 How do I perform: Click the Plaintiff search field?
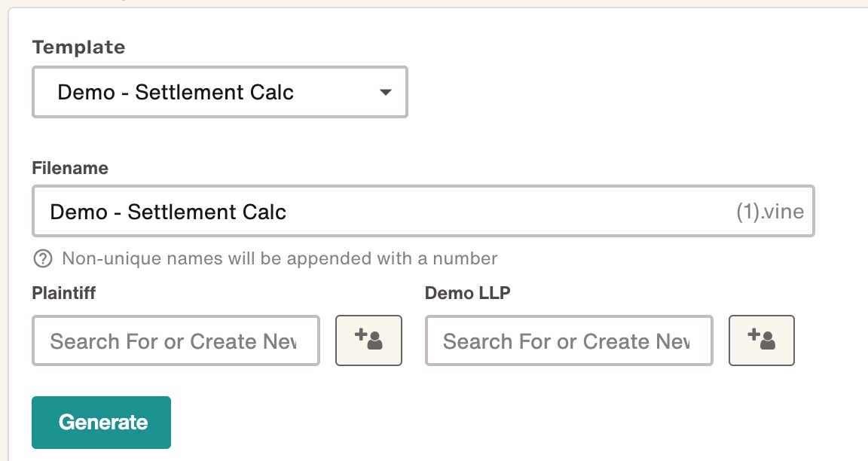coord(176,341)
